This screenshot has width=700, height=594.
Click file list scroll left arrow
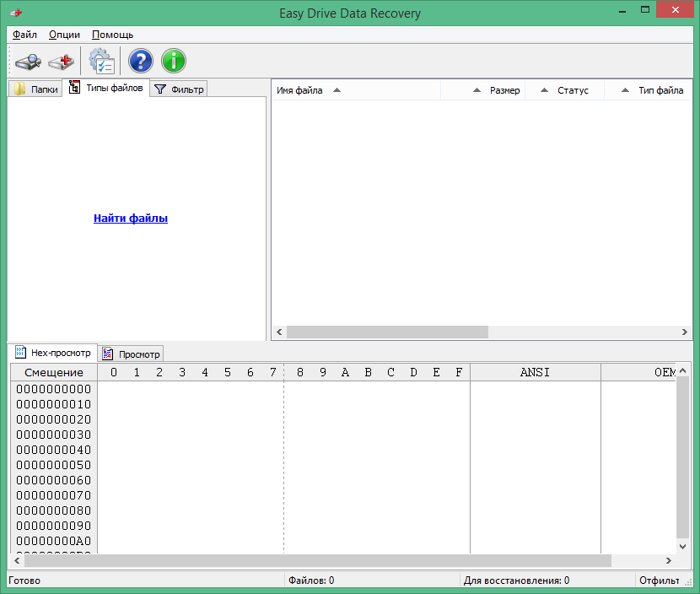[x=279, y=332]
